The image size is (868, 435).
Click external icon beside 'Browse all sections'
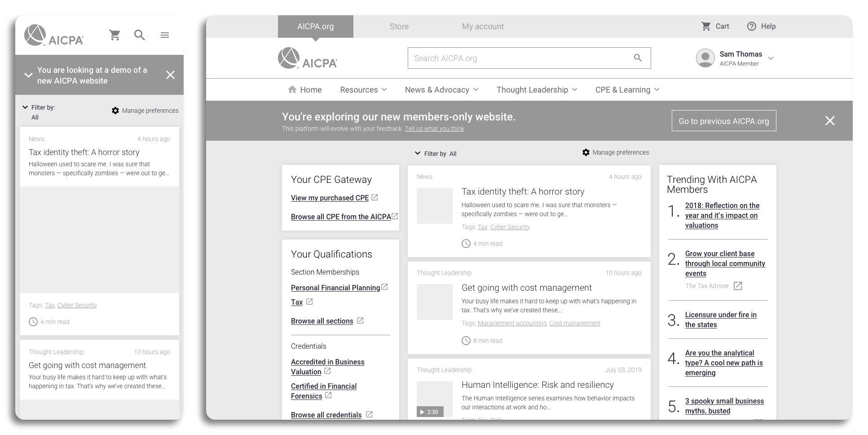[360, 320]
